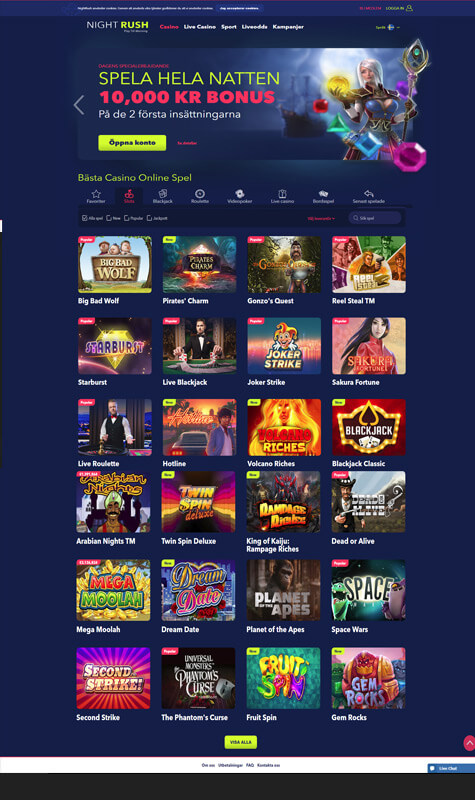Go to previous banner slide arrow
This screenshot has width=475, height=800.
point(79,105)
